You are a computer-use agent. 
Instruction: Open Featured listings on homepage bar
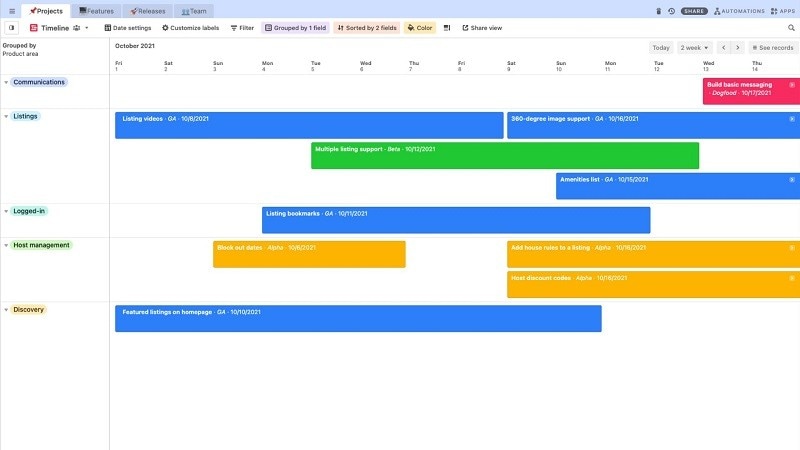(x=358, y=319)
